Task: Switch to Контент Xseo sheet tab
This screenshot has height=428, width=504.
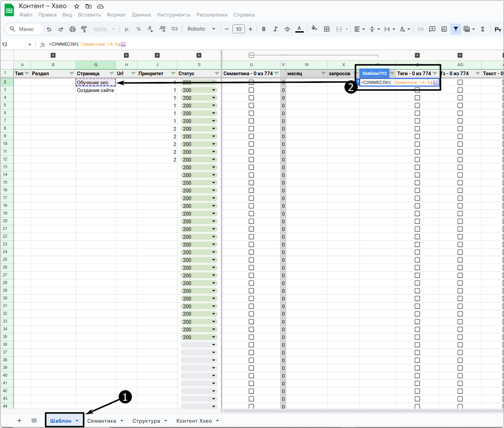Action: click(x=194, y=421)
